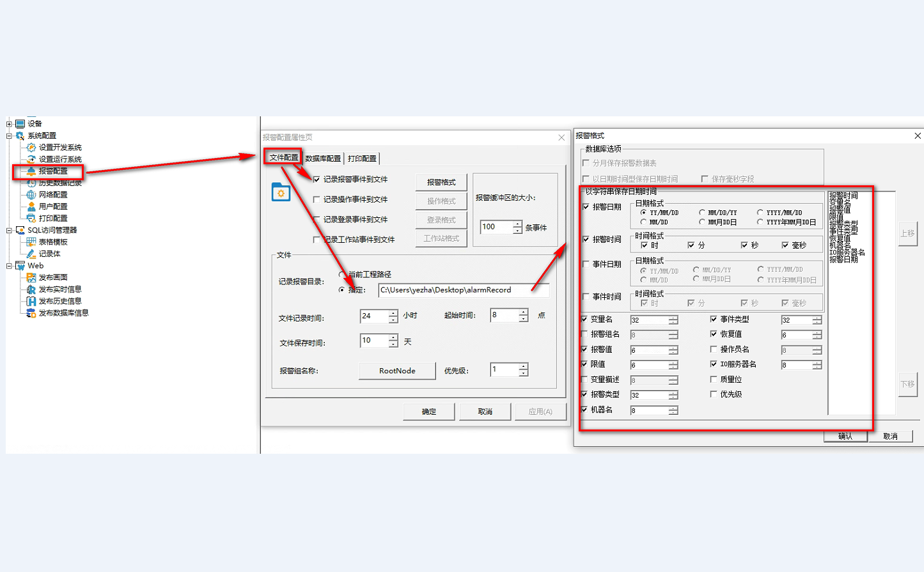
Task: Click 确定 in 报警配置属性页
Action: (429, 412)
